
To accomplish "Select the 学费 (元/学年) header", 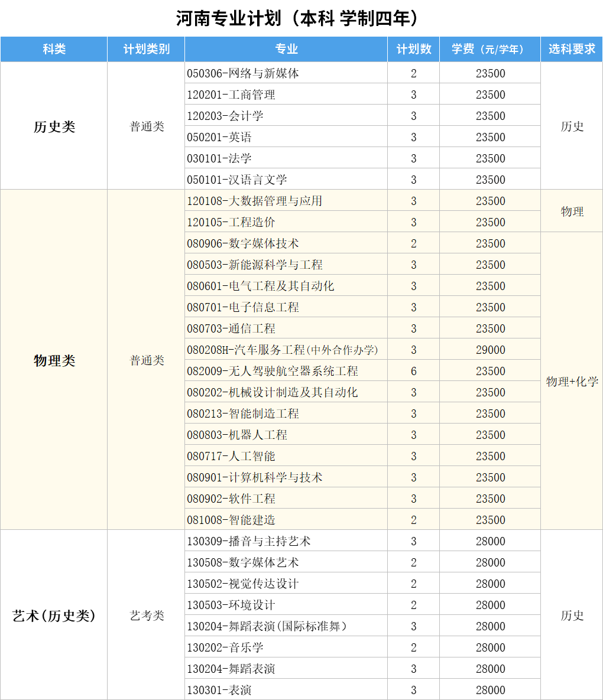I will click(489, 49).
